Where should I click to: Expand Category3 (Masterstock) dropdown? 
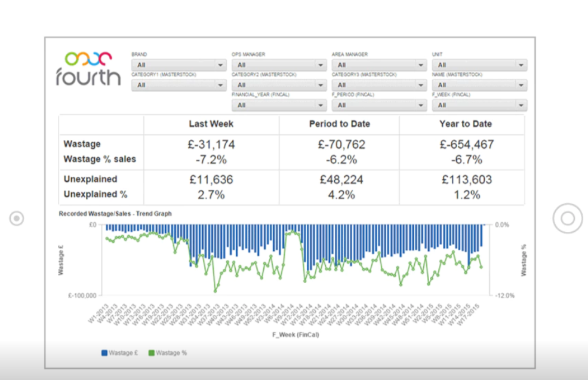tap(379, 85)
